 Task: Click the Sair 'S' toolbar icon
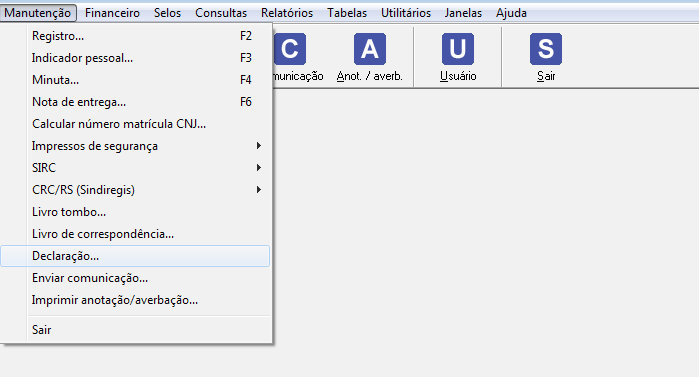coord(546,49)
